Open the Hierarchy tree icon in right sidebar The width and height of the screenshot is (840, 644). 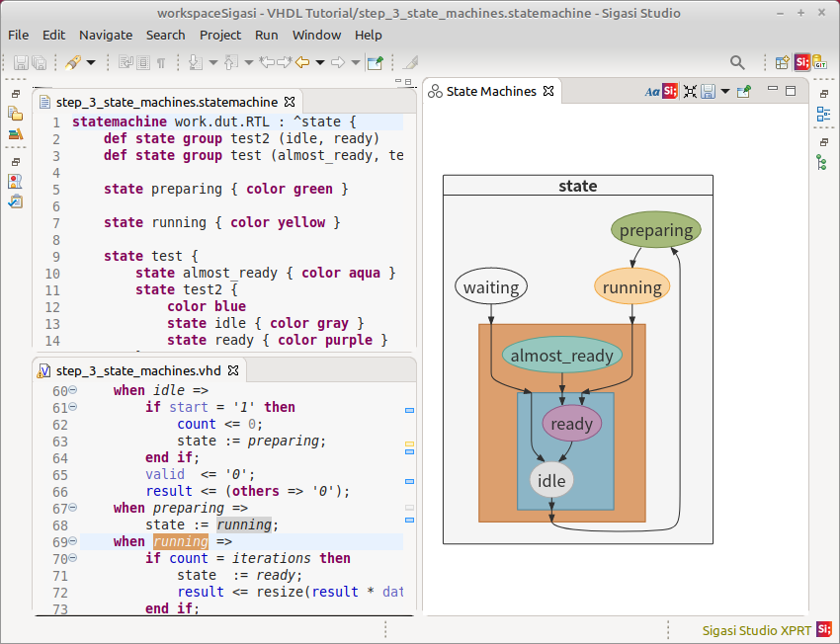pos(822,162)
